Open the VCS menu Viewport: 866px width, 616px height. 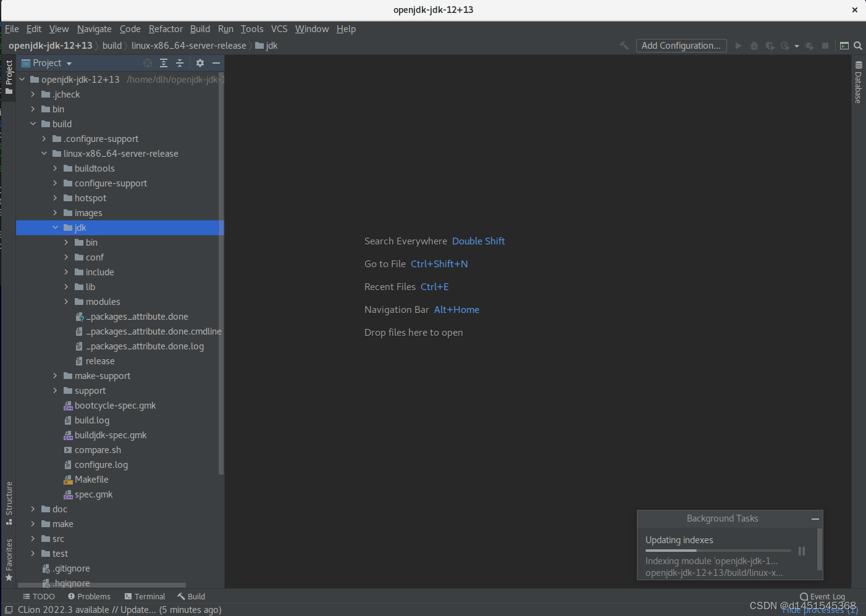click(279, 29)
